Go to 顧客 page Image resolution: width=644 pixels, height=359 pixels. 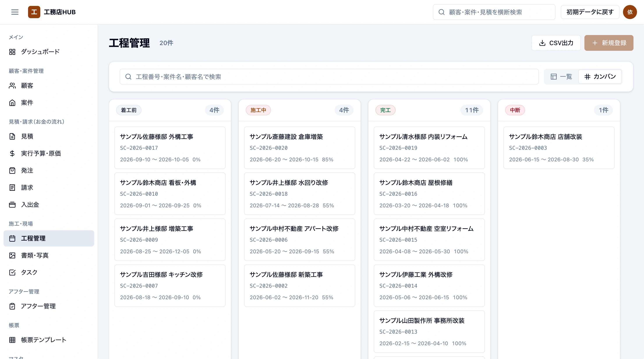click(x=49, y=86)
